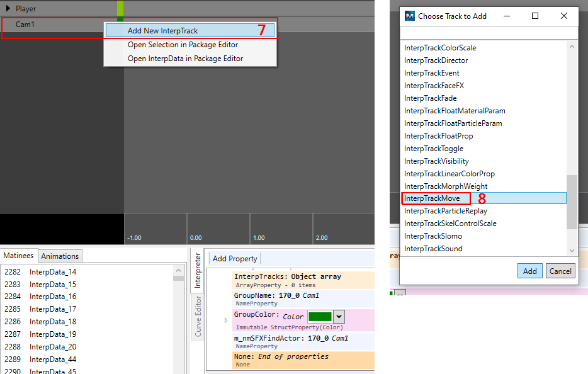This screenshot has width=588, height=374.
Task: Select InterpData_19 in Matinees list
Action: tap(52, 334)
